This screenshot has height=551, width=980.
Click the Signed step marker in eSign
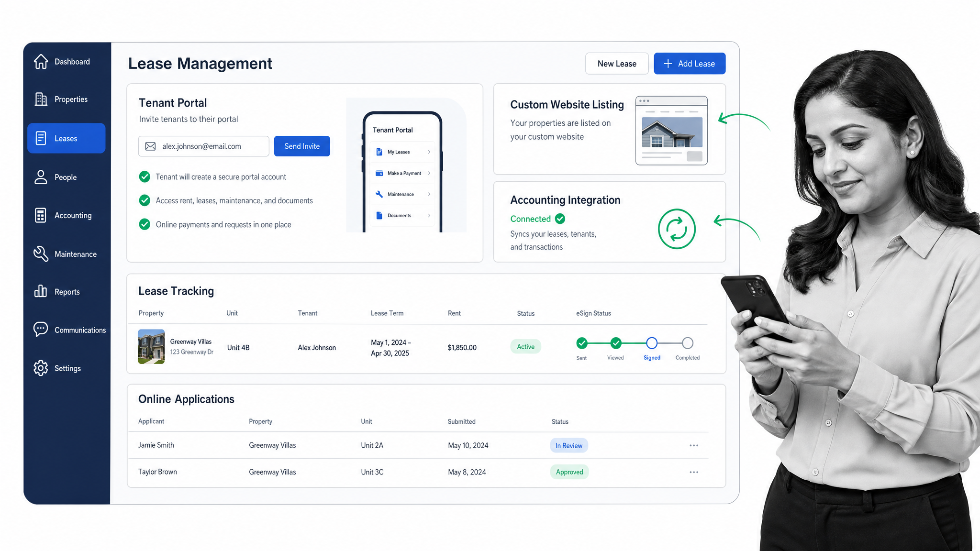pyautogui.click(x=652, y=343)
